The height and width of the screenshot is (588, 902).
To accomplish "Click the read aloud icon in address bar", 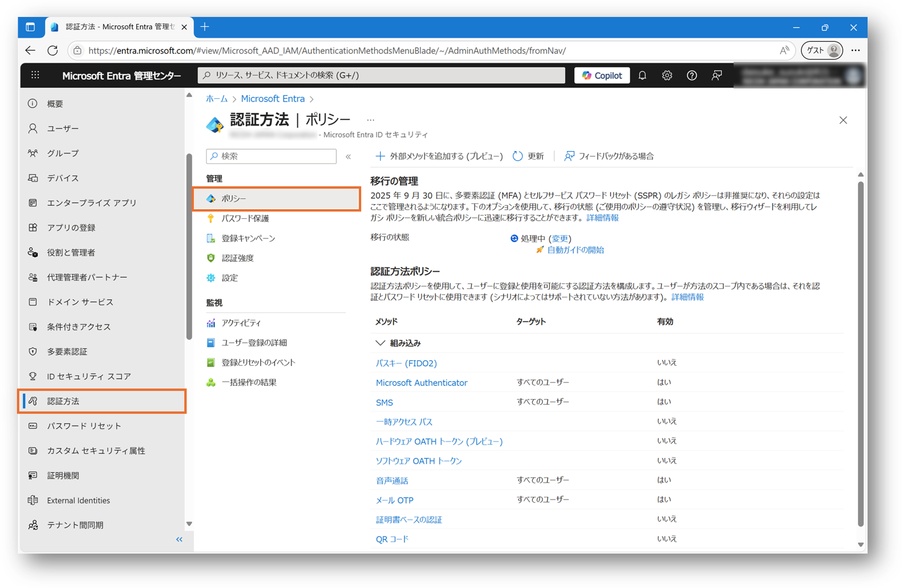I will point(784,50).
